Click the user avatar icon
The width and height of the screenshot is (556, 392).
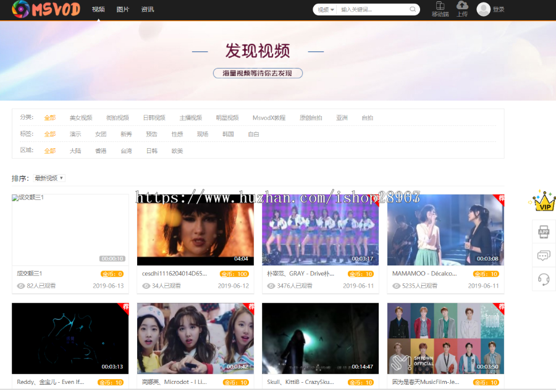coord(483,9)
